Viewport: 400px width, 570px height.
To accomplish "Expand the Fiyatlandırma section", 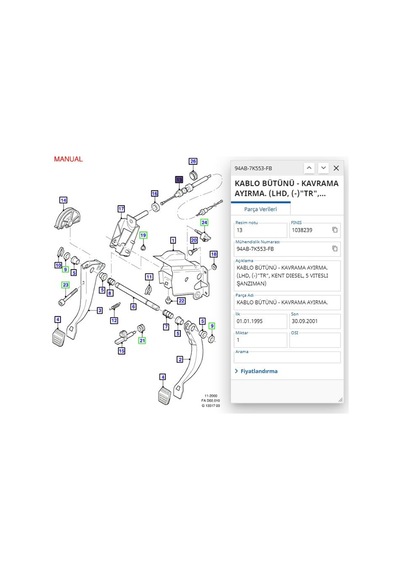I will 256,371.
